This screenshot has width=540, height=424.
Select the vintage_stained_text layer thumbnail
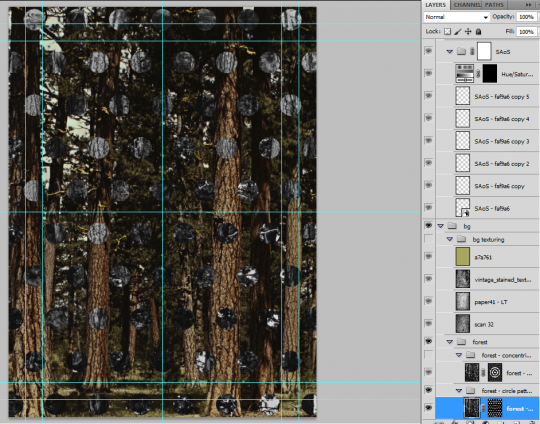(x=463, y=279)
